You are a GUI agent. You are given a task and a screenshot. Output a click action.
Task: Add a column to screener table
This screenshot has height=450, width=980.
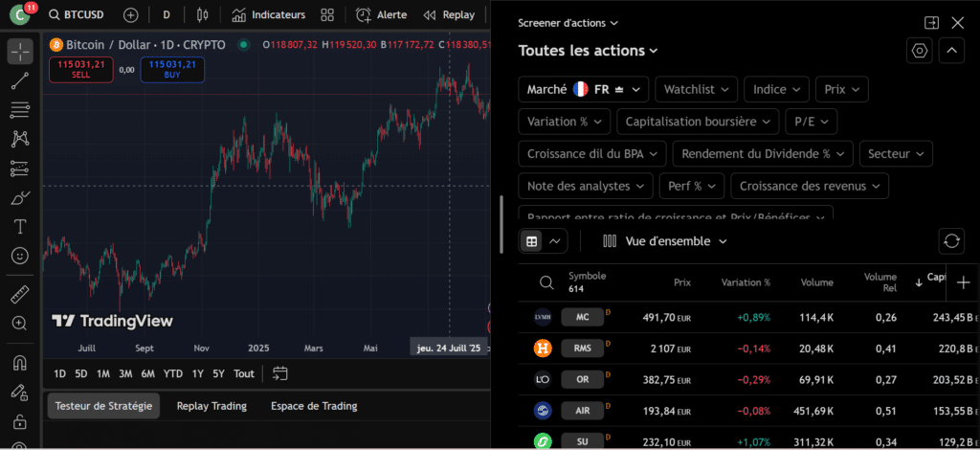(963, 282)
